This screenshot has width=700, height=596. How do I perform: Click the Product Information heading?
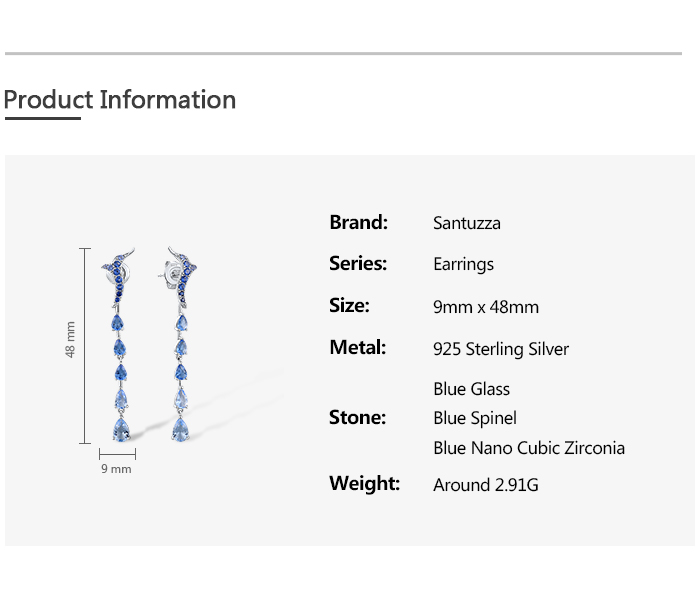(120, 100)
